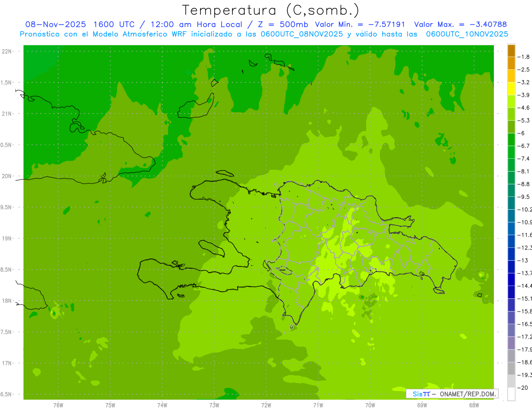Pick the colorbar swatch between -4.6 and -5.3
Image resolution: width=532 pixels, height=411 pixels.
tap(511, 114)
